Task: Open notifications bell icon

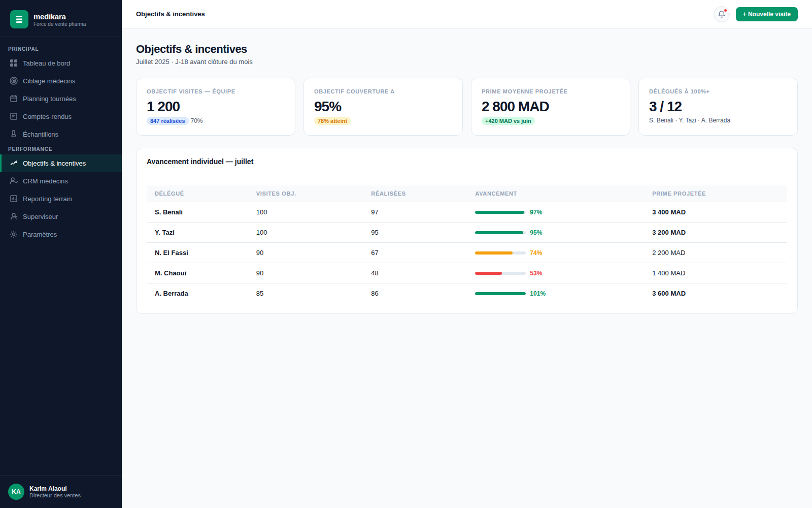Action: (722, 14)
